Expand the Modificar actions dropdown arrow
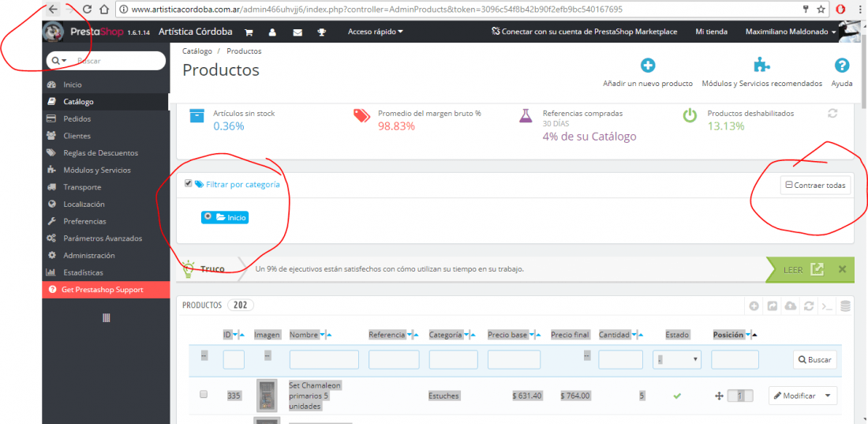 coord(828,396)
